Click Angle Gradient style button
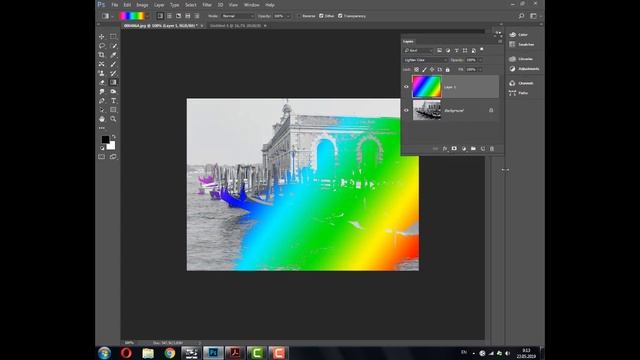 coord(178,16)
